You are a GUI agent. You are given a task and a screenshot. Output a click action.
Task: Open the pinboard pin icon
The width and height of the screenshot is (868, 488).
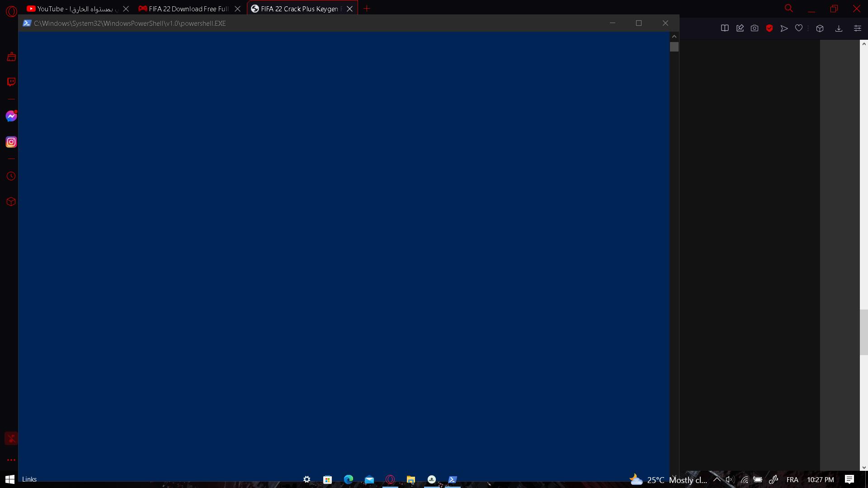point(740,28)
